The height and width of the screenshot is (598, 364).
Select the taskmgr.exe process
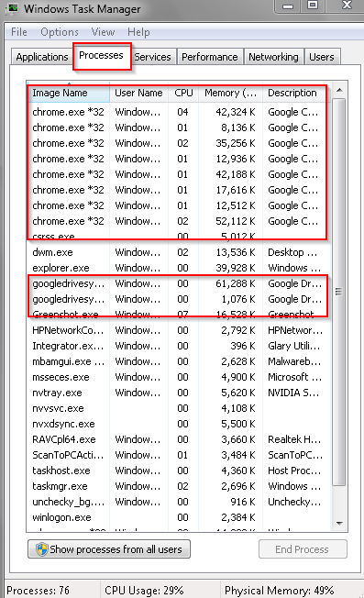coord(179,486)
